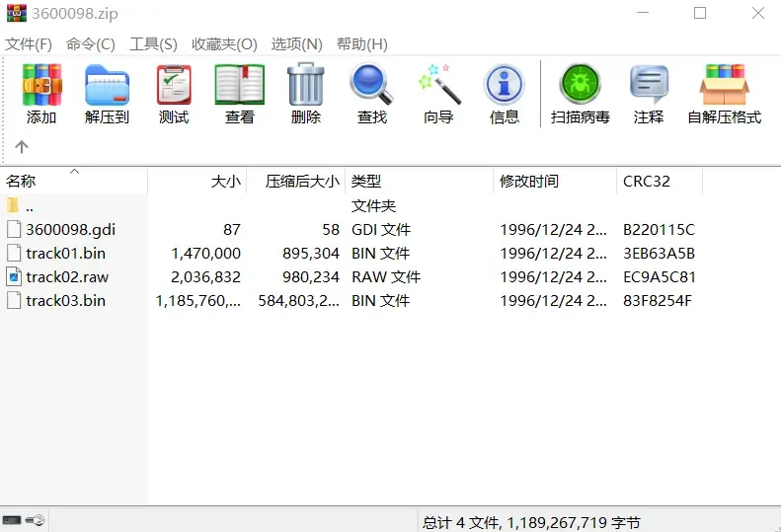Image resolution: width=781 pixels, height=532 pixels.
Task: Open Extract To (解压到) tool
Action: coord(107,94)
